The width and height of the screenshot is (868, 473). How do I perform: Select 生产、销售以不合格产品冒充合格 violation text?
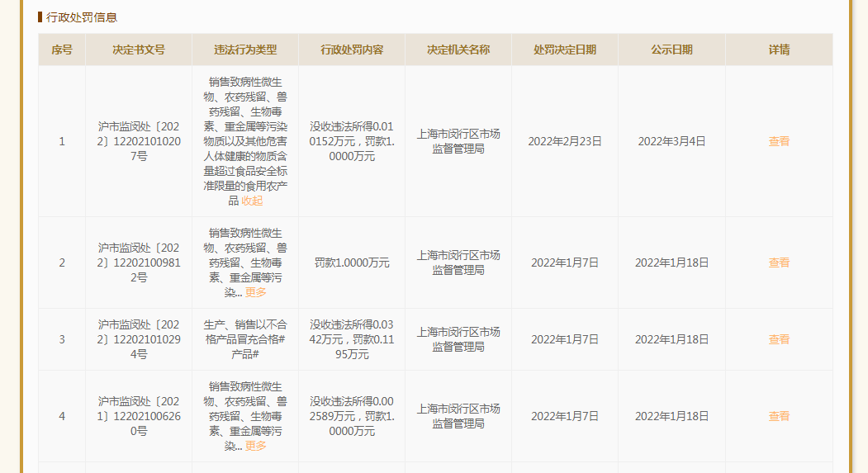[x=245, y=332]
